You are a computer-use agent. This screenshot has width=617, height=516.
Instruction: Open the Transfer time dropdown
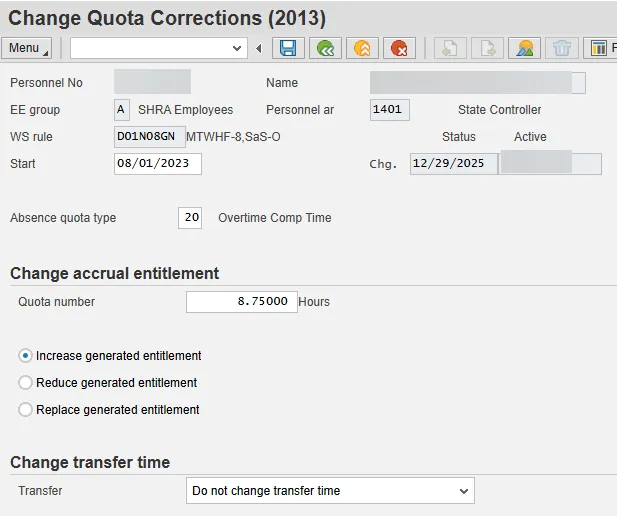[463, 491]
